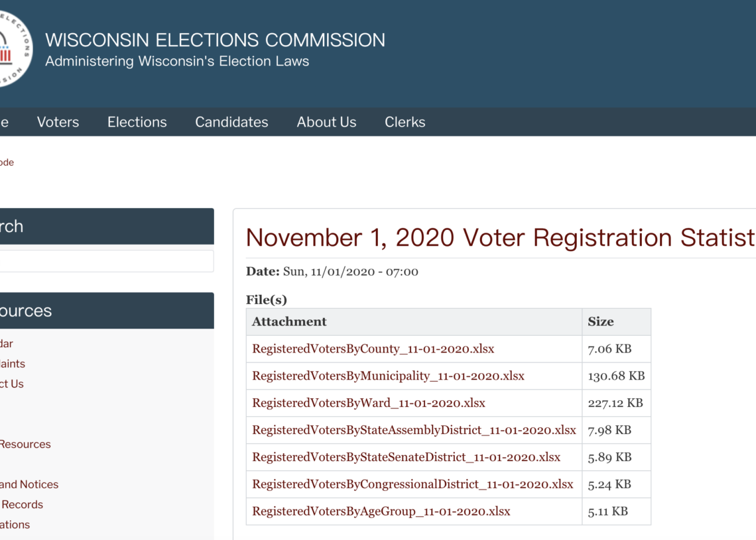Download RegisteredVotersByWard xlsx file

pos(368,403)
